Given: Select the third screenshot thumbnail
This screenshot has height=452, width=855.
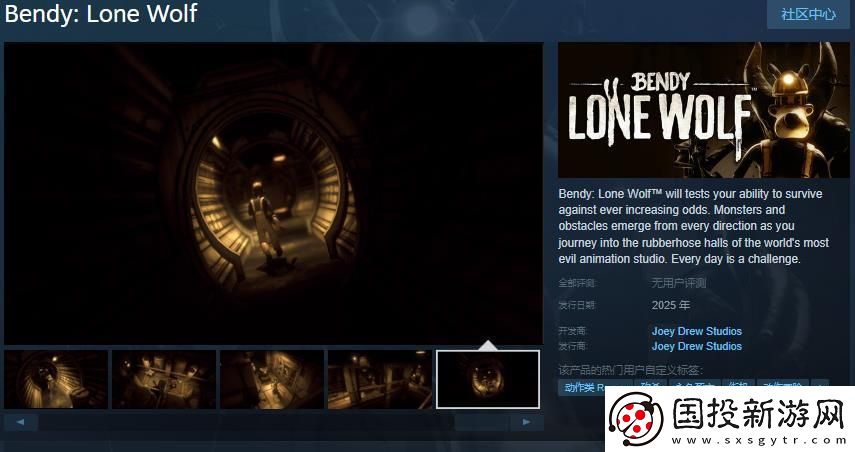Looking at the screenshot, I should click(272, 379).
